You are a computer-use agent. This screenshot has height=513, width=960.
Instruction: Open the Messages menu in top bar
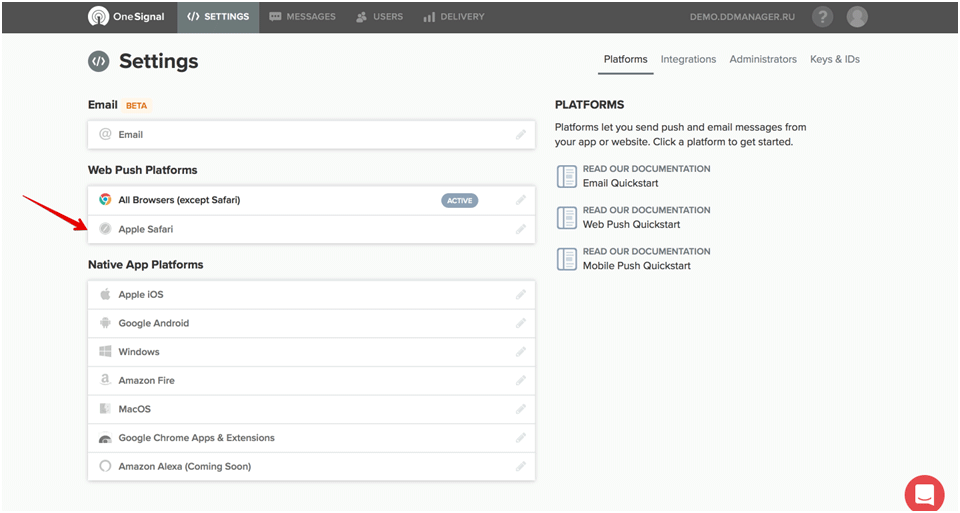302,17
